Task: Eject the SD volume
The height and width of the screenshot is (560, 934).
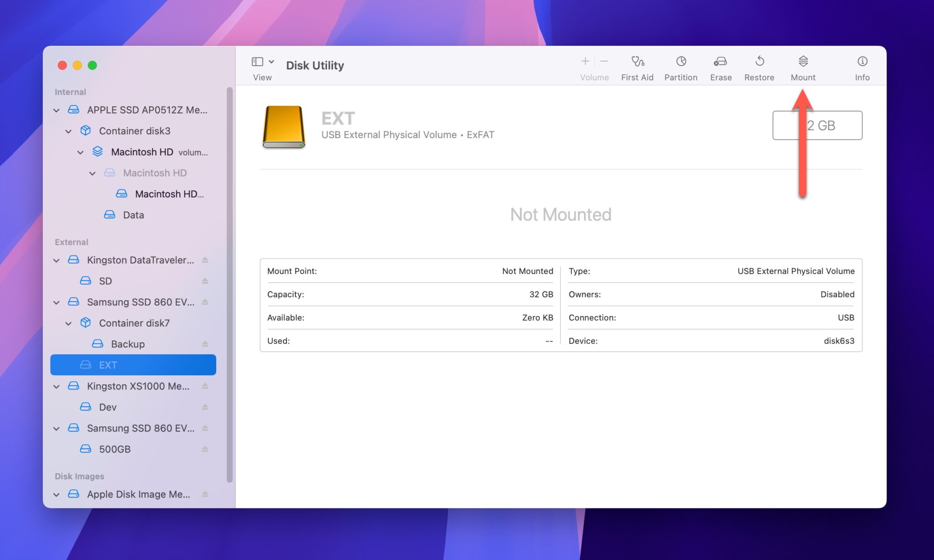Action: [x=205, y=281]
